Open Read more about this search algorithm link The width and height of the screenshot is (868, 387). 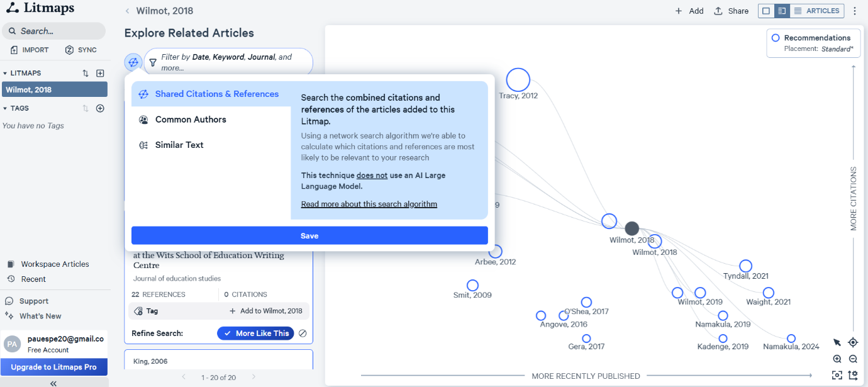[x=369, y=204]
